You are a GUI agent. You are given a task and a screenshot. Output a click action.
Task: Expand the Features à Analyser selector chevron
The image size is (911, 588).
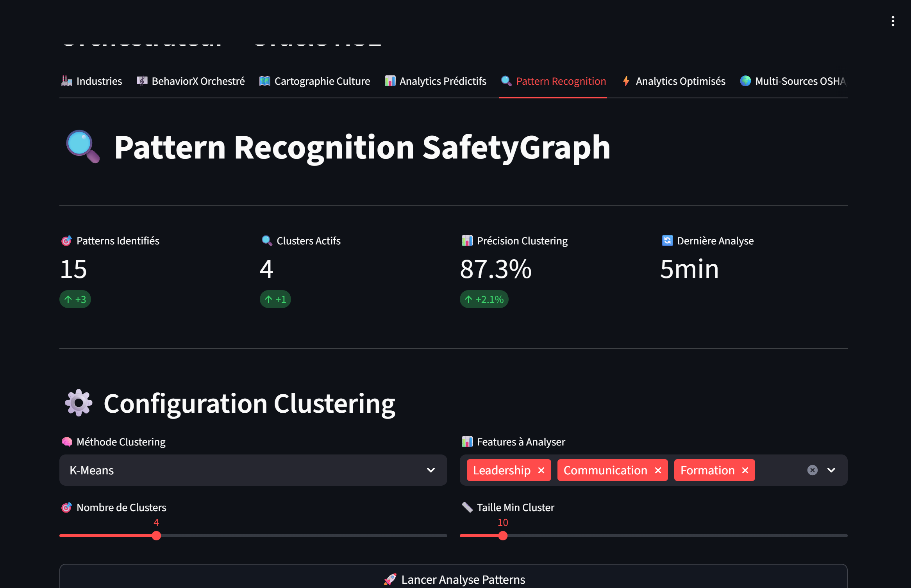(831, 470)
